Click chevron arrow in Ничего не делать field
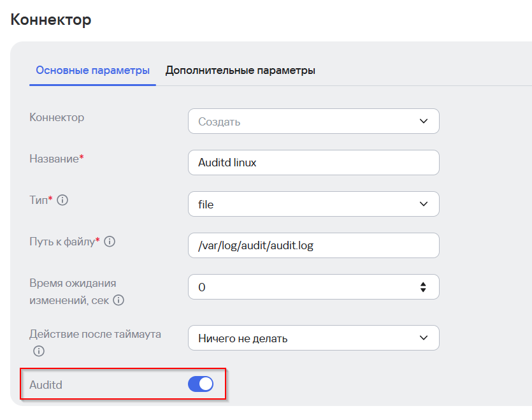 click(x=424, y=338)
